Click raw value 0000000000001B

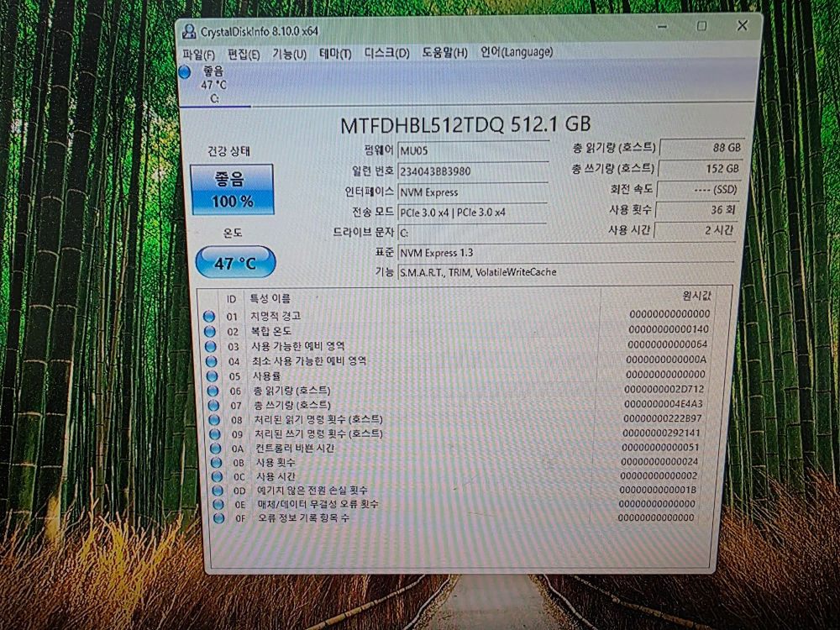pyautogui.click(x=658, y=490)
